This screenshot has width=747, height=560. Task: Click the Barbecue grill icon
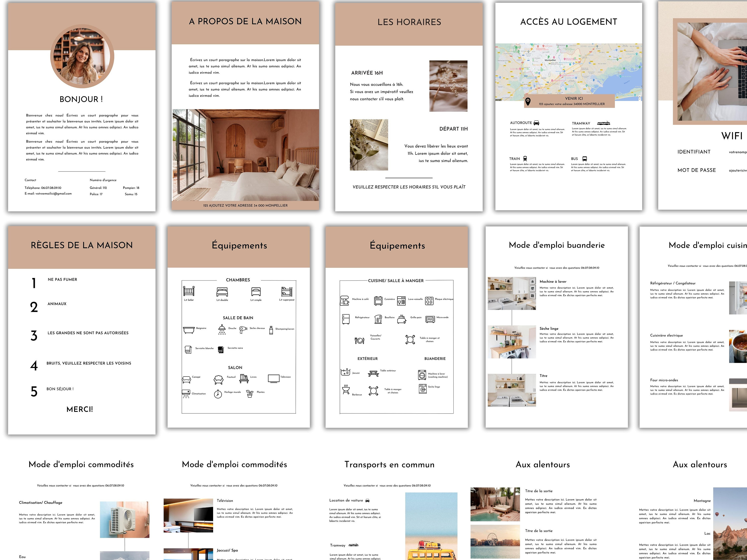[346, 389]
